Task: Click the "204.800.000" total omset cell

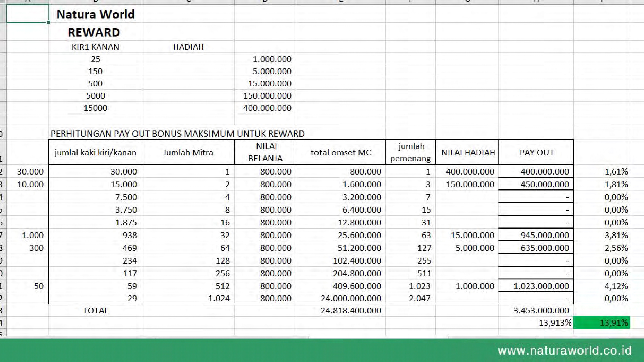Action: tap(341, 274)
